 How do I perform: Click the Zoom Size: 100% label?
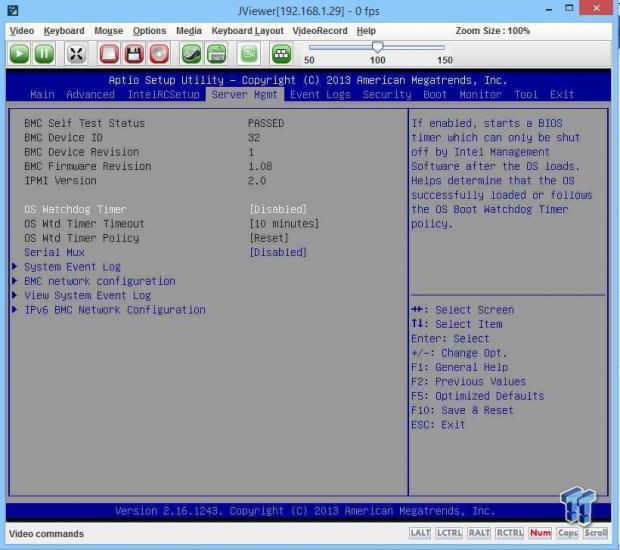[492, 31]
